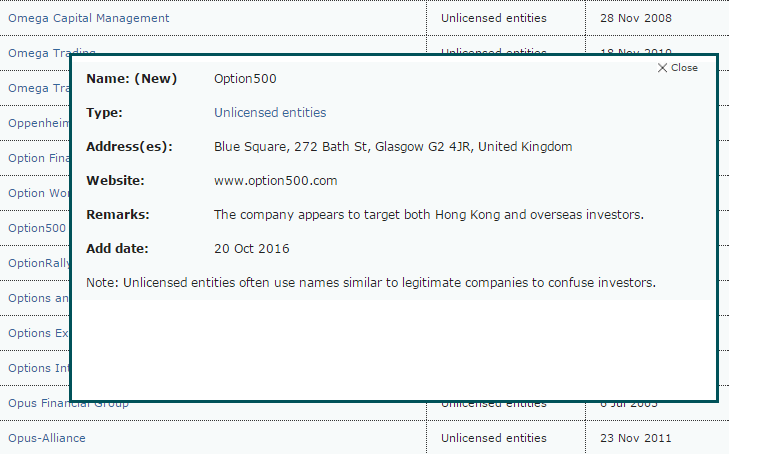The image size is (772, 454).
Task: Open the truncated Oppenheim entry link
Action: pyautogui.click(x=38, y=123)
